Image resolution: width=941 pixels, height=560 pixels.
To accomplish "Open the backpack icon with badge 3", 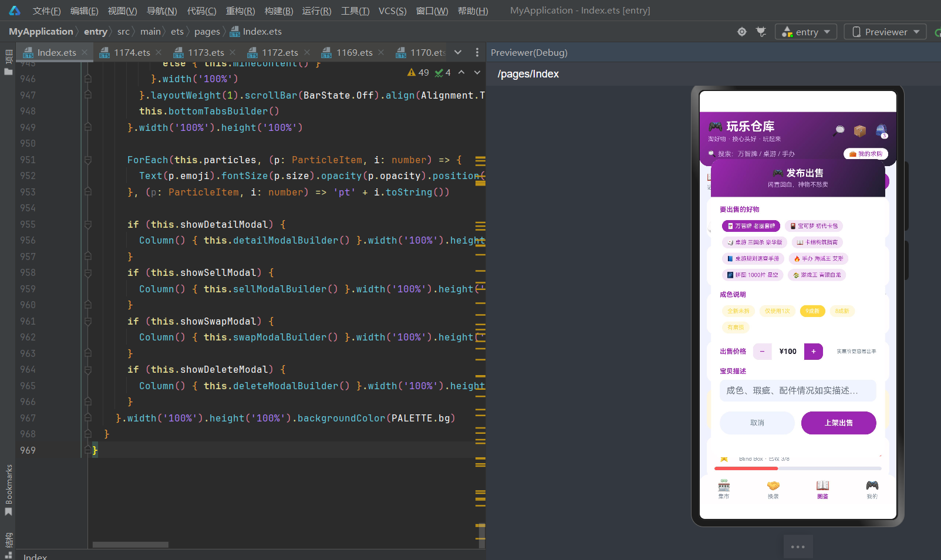I will point(881,130).
